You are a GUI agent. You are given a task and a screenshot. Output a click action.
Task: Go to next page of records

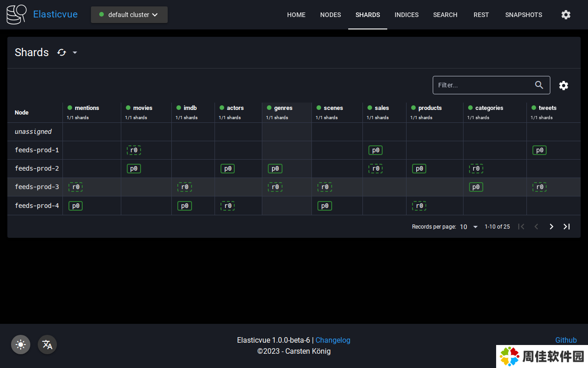click(x=552, y=227)
